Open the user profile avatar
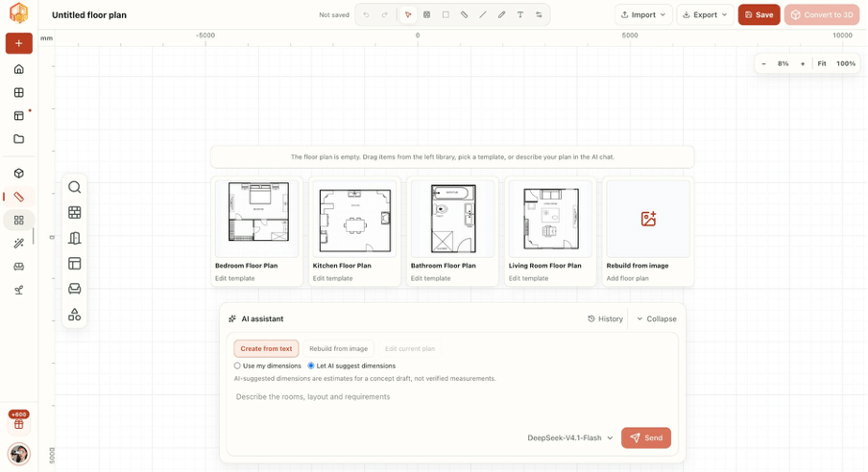Screen dimensions: 868x472 tap(19, 454)
